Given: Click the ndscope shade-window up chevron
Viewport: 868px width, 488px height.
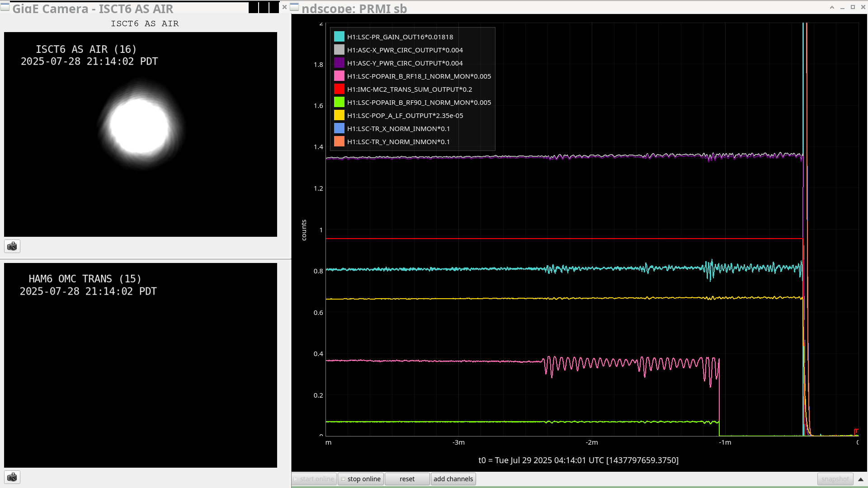Looking at the screenshot, I should pyautogui.click(x=832, y=7).
